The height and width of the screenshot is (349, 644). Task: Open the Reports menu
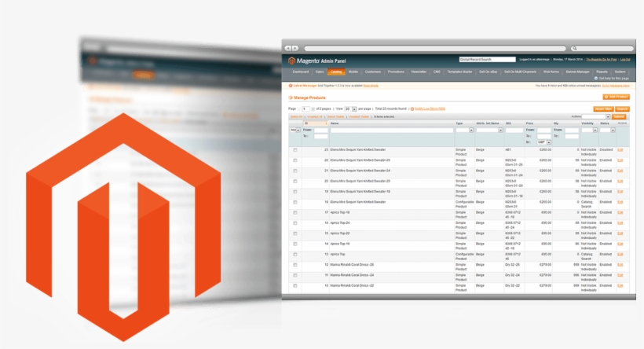pyautogui.click(x=602, y=72)
